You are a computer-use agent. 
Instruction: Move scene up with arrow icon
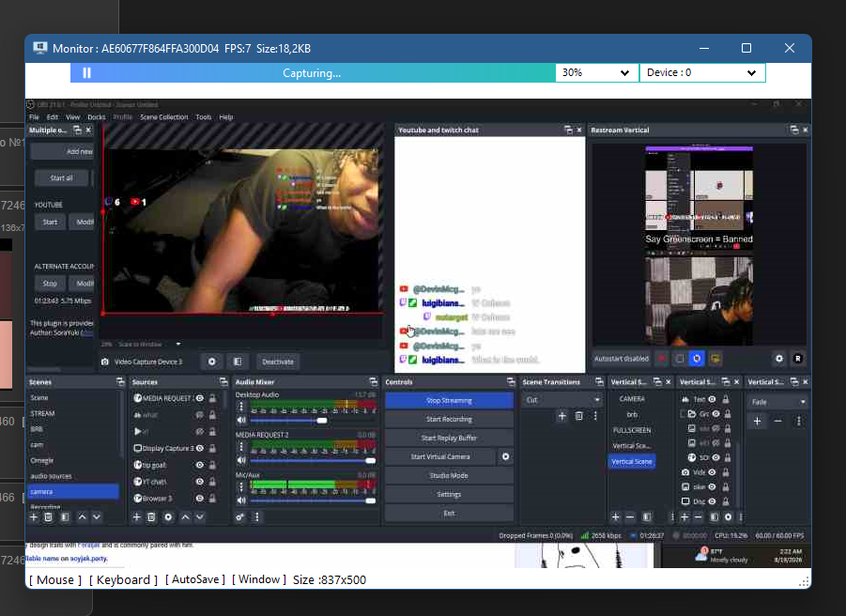click(x=82, y=517)
